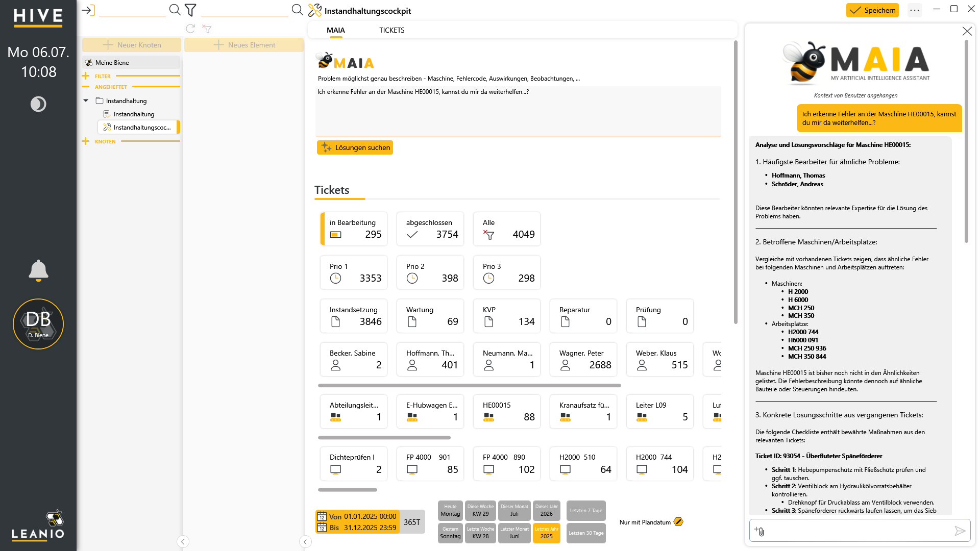The height and width of the screenshot is (551, 980).
Task: Toggle Nur mit Plandatum option
Action: coord(678,522)
